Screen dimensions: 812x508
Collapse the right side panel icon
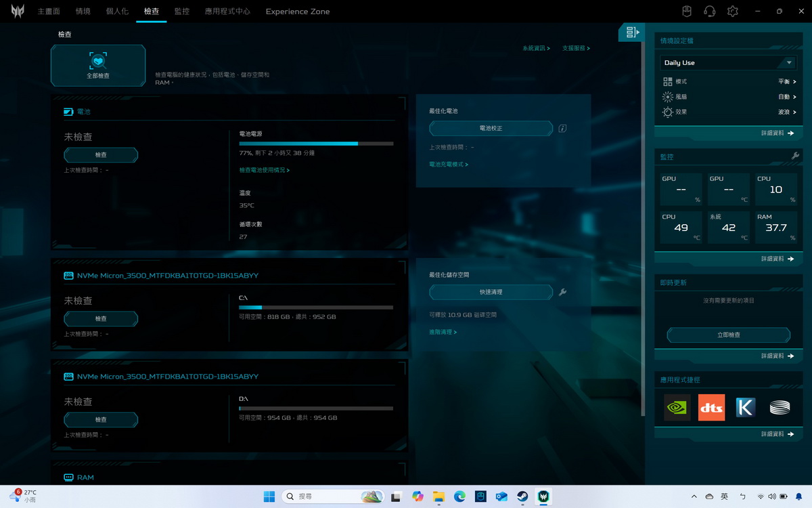click(x=632, y=32)
